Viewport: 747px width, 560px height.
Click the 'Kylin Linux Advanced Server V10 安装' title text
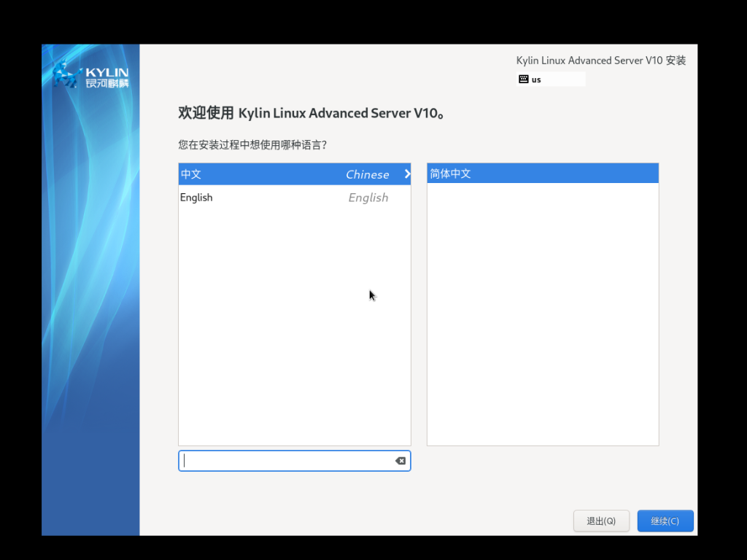[x=601, y=61]
